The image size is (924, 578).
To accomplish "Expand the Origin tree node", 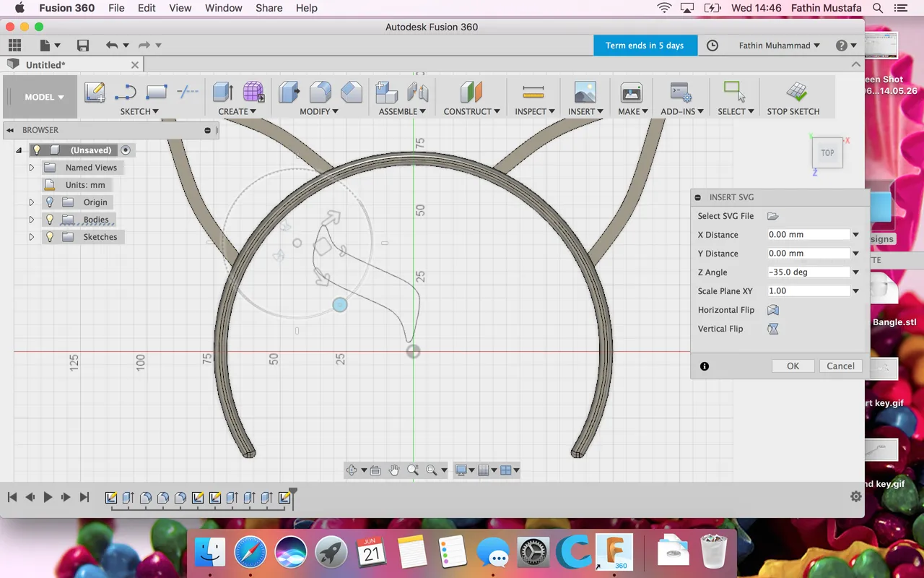I will (31, 202).
